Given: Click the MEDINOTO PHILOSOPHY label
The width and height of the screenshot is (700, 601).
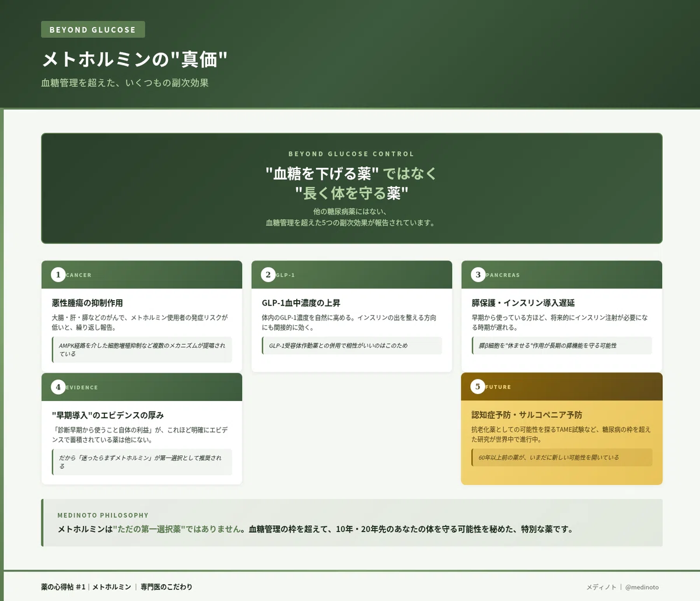Looking at the screenshot, I should [x=103, y=515].
